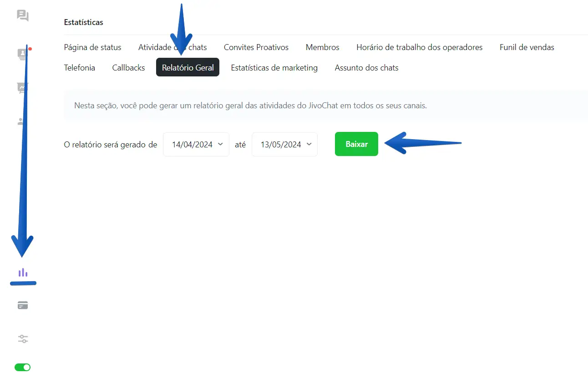Screen dimensions: 588x388
Task: Select the Membros tab
Action: coord(322,47)
